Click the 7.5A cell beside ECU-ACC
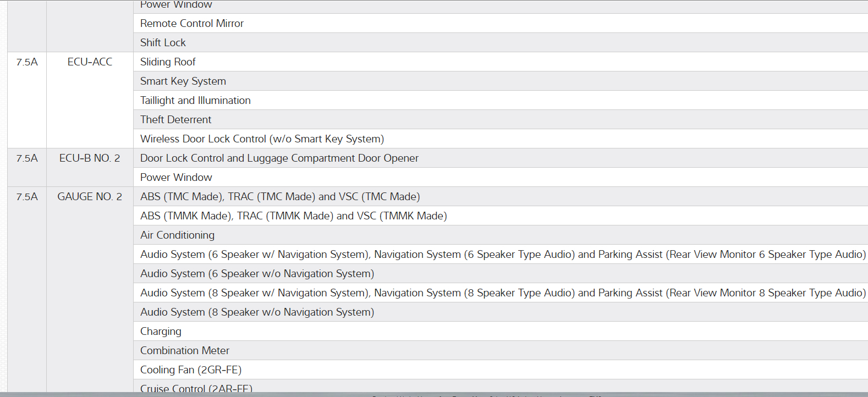868x397 pixels. pos(27,62)
